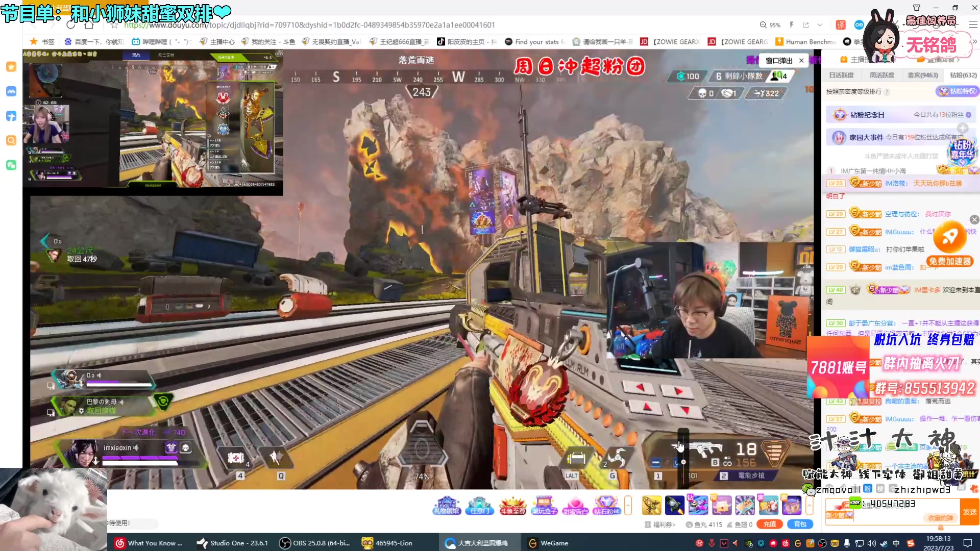
Task: Click the browser address bar URL
Action: coord(309,25)
